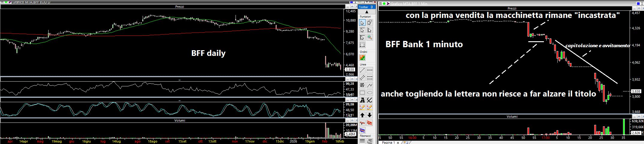Screen dimensions: 644x144
Task: Select the diagonal trend line tool
Action: tap(362, 70)
